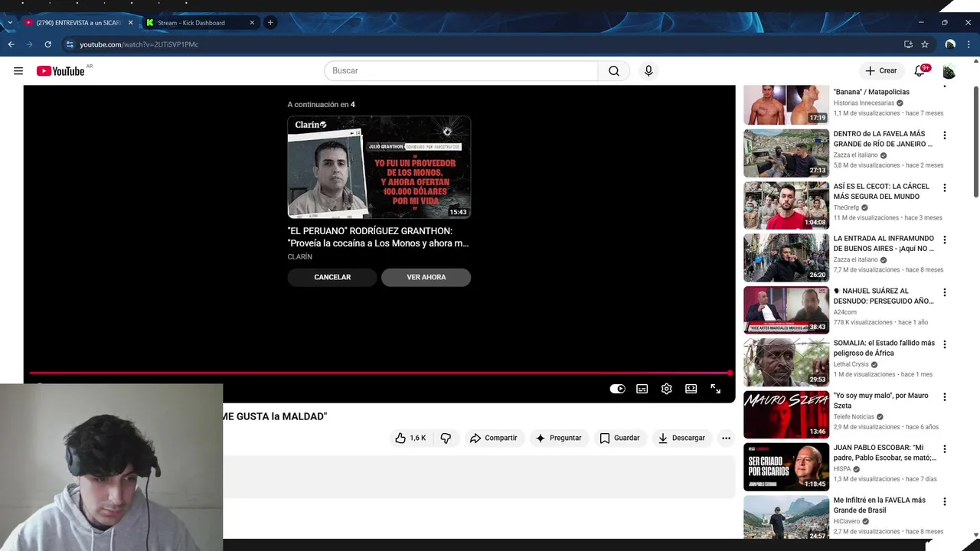Open DENTRO de LA FAVELA thumbnail
This screenshot has width=980, height=551.
pyautogui.click(x=786, y=153)
